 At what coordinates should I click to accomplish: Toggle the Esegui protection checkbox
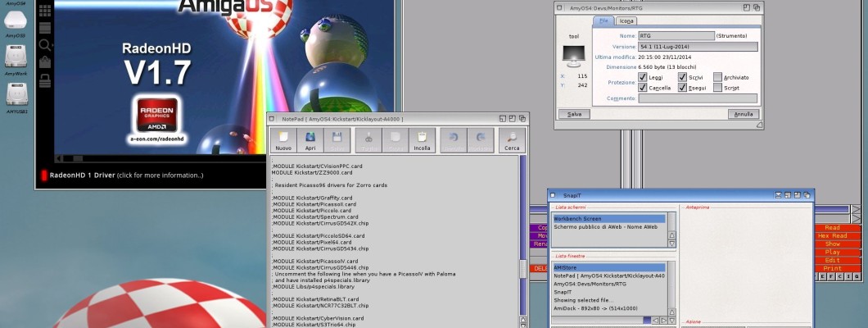coord(683,88)
